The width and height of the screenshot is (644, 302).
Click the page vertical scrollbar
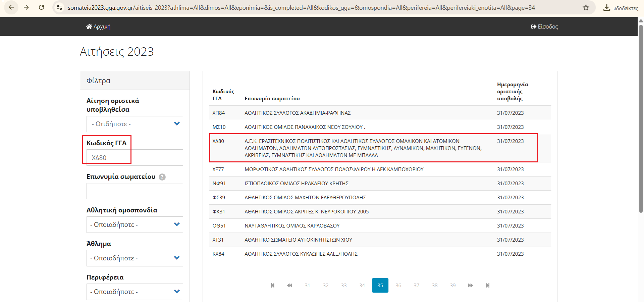pos(641,117)
